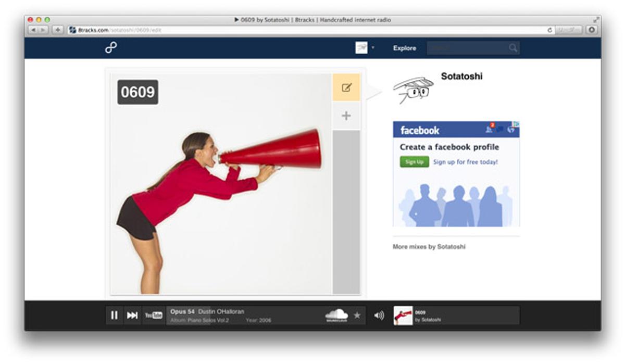Click the edit mix pencil icon
Screen dimensions: 625x364
click(x=346, y=87)
